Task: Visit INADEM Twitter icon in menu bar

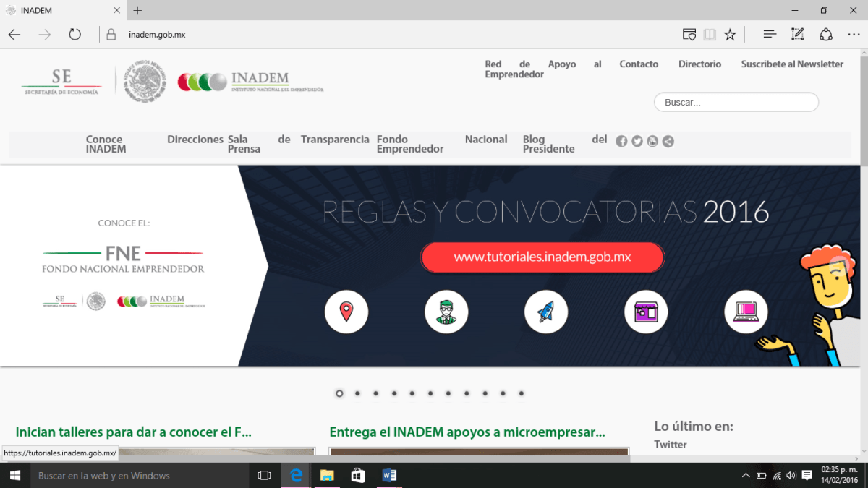Action: click(x=637, y=141)
